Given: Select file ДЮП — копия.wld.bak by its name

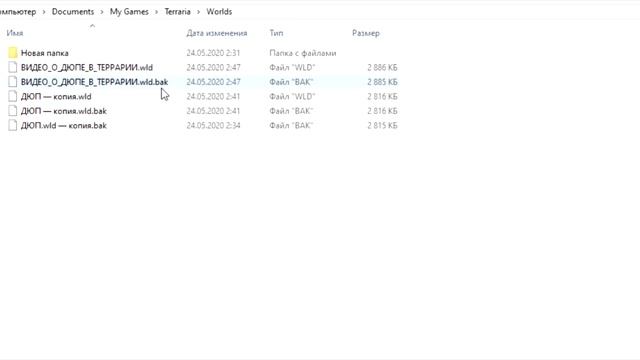Looking at the screenshot, I should pyautogui.click(x=64, y=111).
